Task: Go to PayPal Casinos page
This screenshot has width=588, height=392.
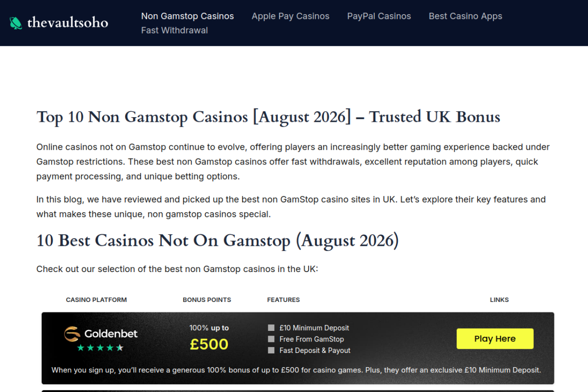Action: 379,16
